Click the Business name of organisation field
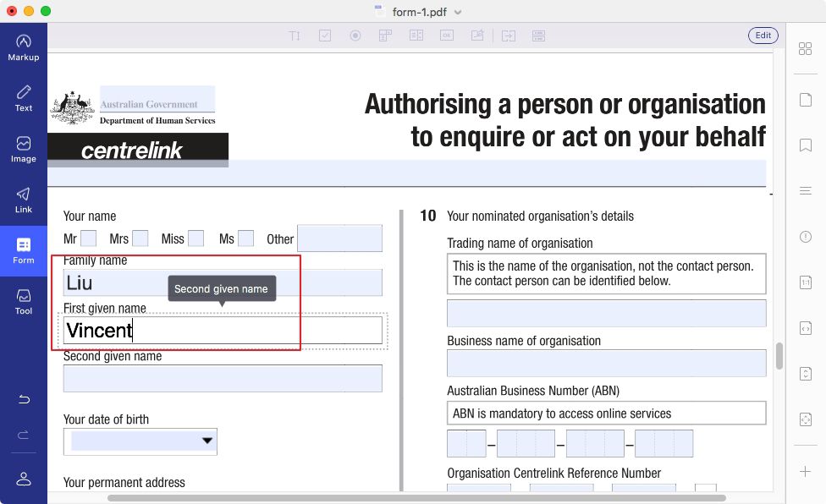Screen dimensions: 826x504 coord(606,363)
